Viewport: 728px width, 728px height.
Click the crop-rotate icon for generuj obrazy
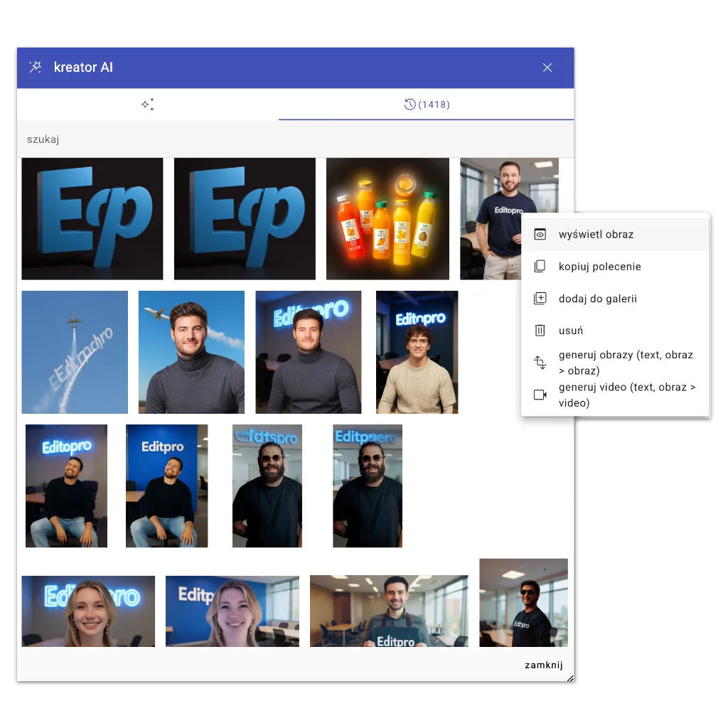tap(540, 363)
